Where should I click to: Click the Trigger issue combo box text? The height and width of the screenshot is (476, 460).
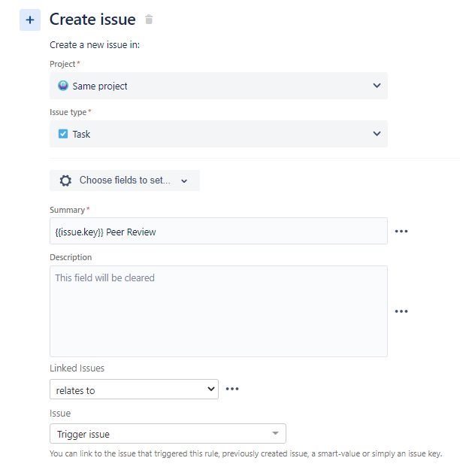[x=83, y=434]
